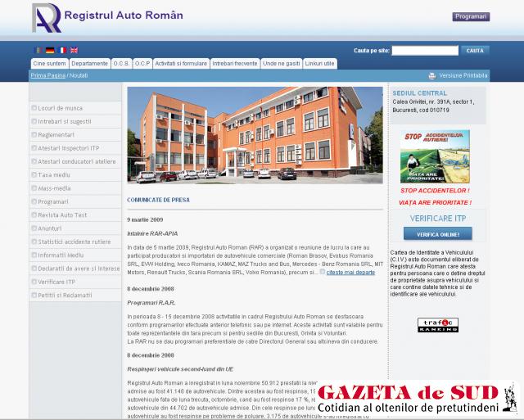
Task: Click the small icon before citeste mai departe
Action: 322,272
